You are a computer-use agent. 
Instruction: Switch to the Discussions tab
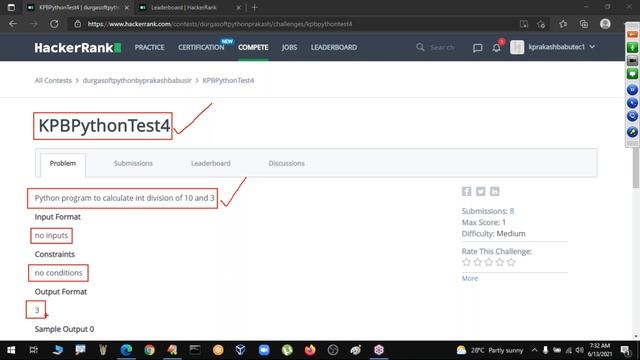[x=287, y=163]
